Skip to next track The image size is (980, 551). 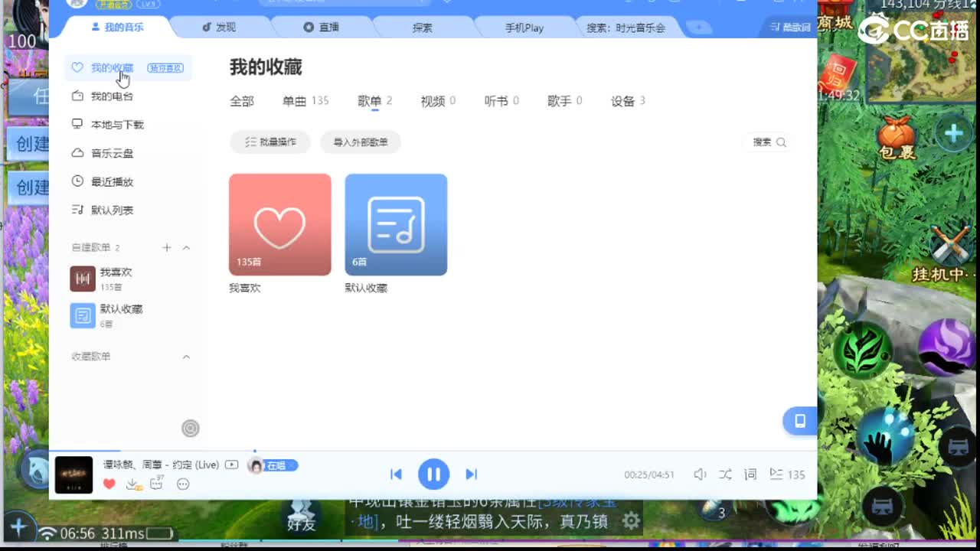click(x=472, y=474)
